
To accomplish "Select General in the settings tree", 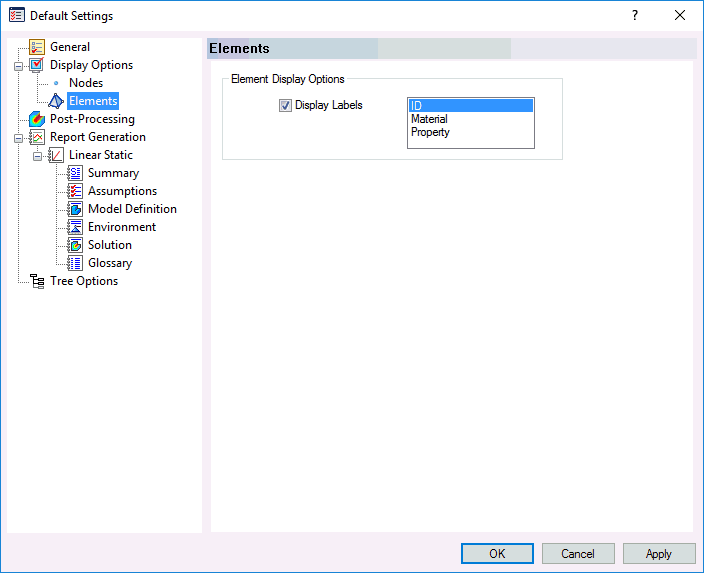I will tap(70, 47).
